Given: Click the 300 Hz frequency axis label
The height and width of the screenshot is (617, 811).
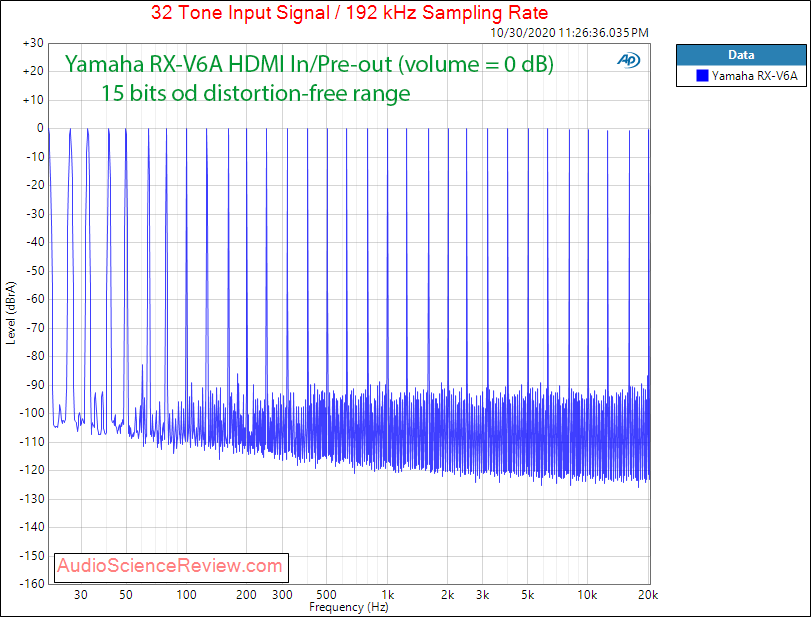Looking at the screenshot, I should coord(282,595).
